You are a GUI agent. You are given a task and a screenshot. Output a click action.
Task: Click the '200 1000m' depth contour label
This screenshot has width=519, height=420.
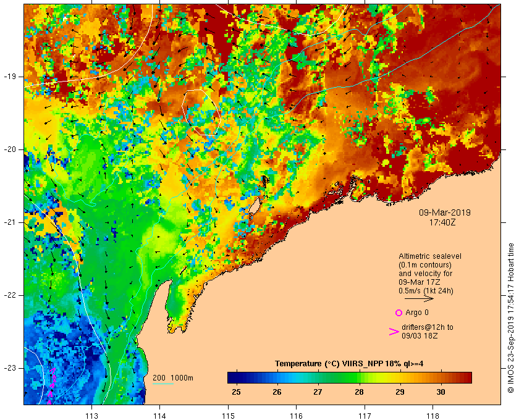[x=173, y=378]
